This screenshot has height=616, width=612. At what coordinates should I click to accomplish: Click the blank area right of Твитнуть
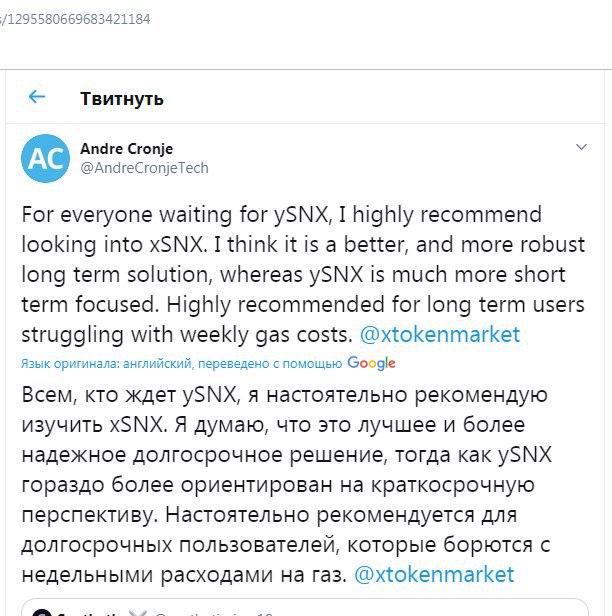[x=400, y=98]
